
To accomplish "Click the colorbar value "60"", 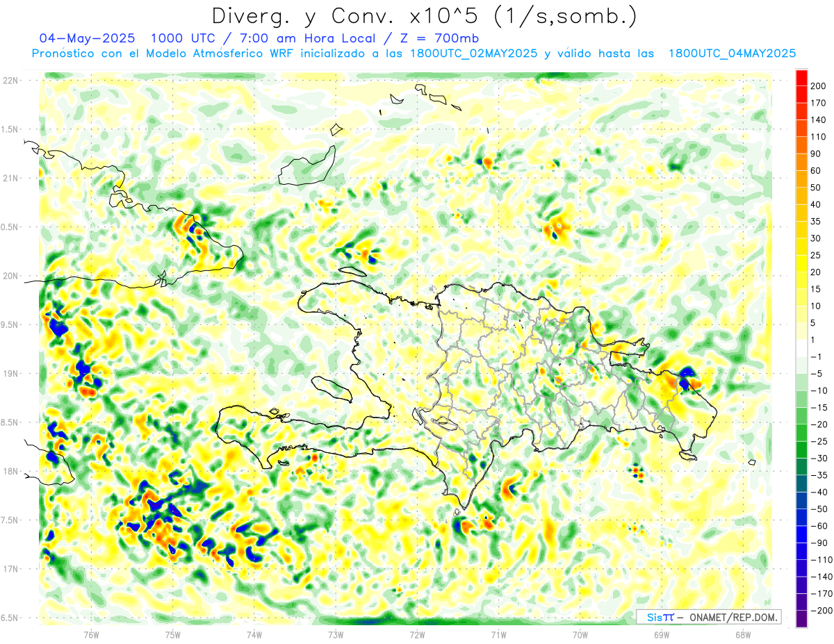I will [817, 170].
